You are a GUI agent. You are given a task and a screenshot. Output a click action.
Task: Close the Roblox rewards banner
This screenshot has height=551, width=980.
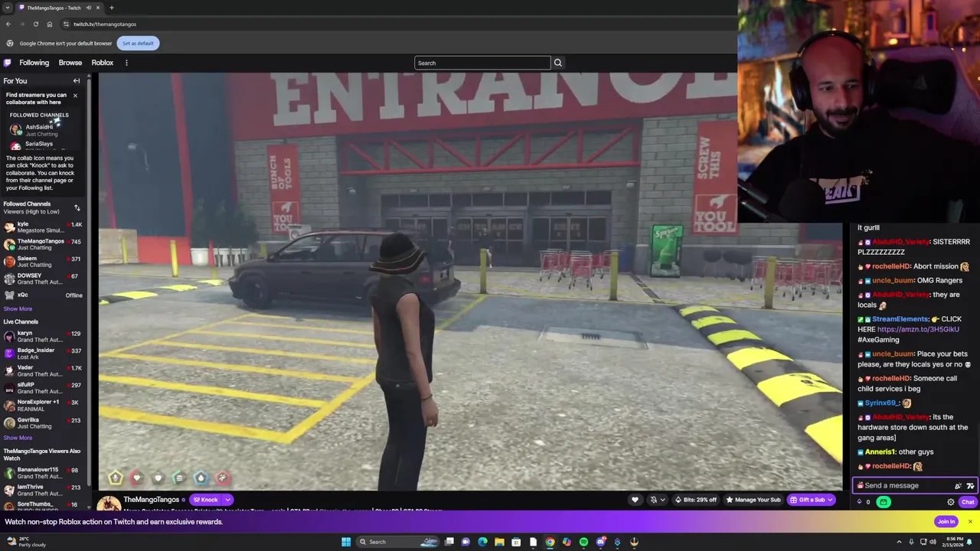point(970,522)
